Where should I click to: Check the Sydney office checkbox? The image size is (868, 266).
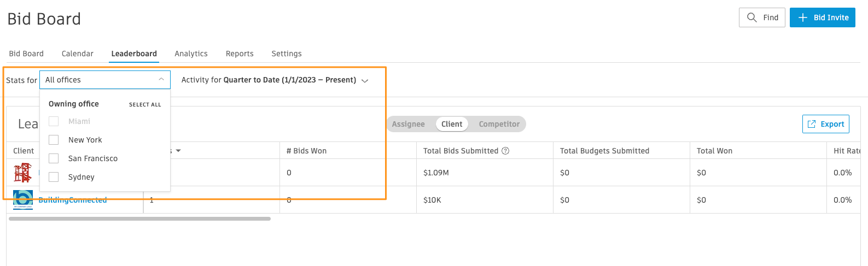coord(54,177)
